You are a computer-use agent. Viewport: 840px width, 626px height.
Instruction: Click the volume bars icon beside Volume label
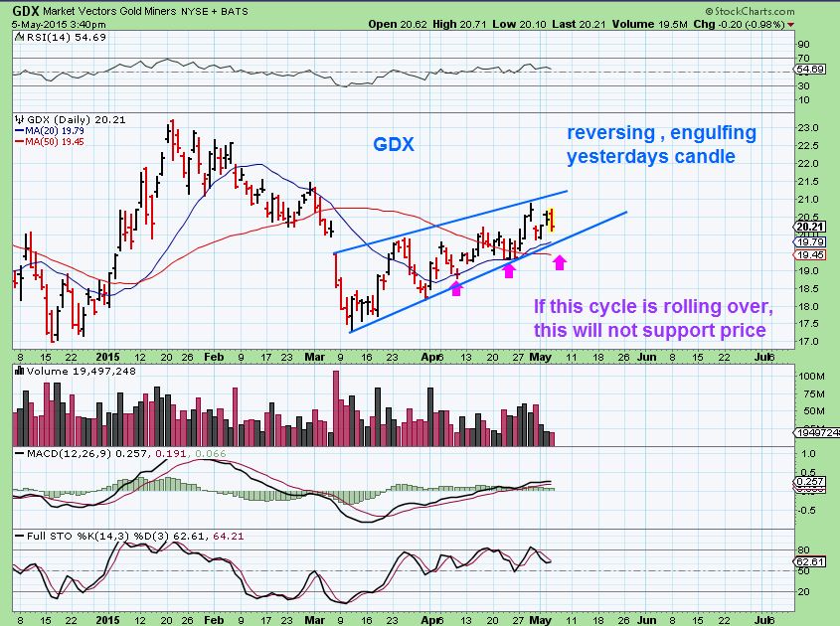(20, 371)
